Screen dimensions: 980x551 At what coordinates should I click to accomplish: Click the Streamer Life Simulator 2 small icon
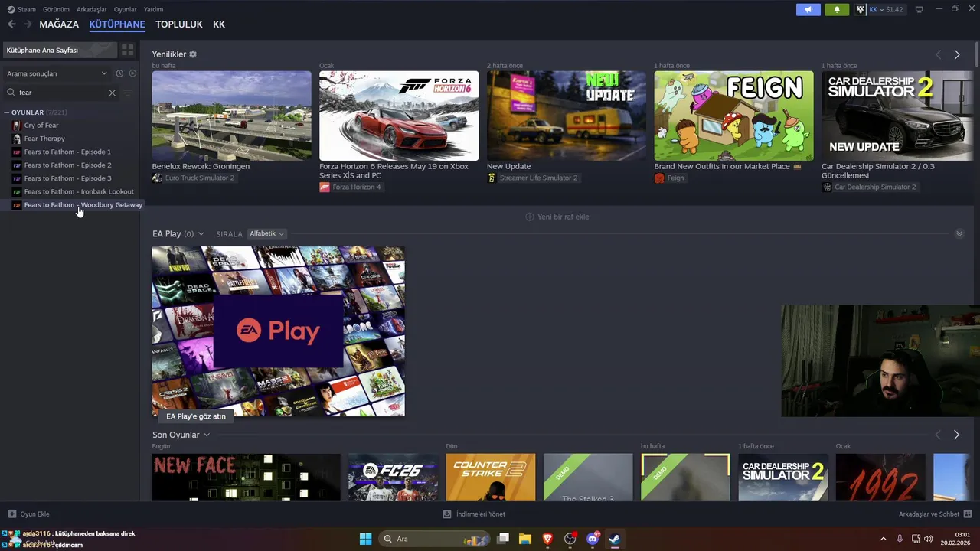[x=492, y=178]
